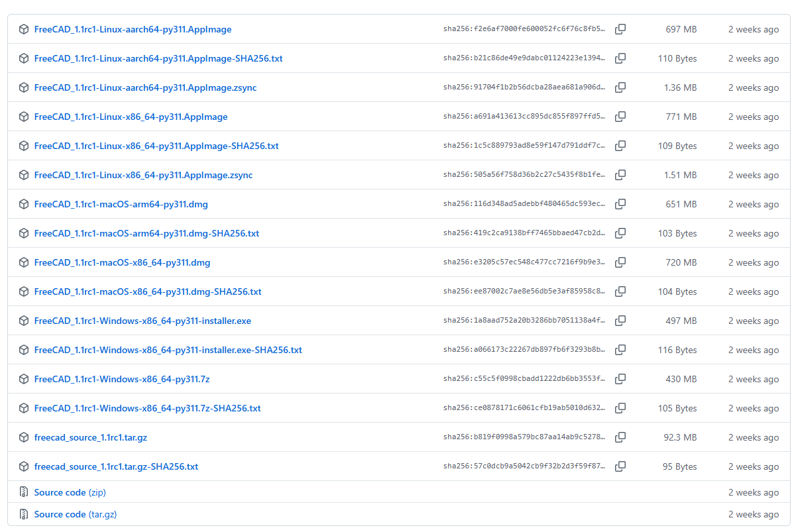This screenshot has height=532, width=796.
Task: Copy SHA256 for Windows installer.exe
Action: pyautogui.click(x=620, y=321)
